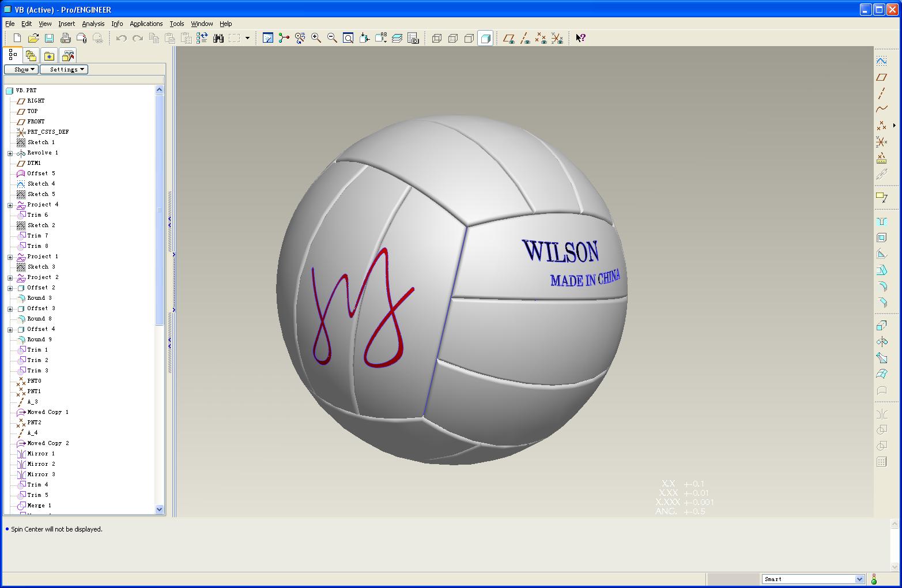Expand the Project 4 feature node

pyautogui.click(x=10, y=205)
